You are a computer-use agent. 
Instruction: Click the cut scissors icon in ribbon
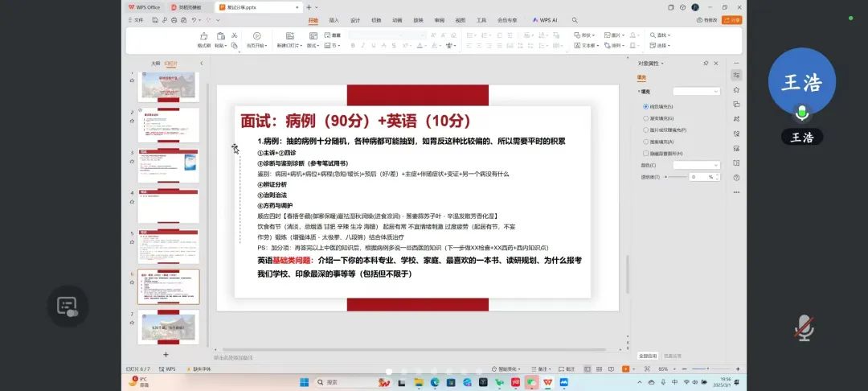234,35
